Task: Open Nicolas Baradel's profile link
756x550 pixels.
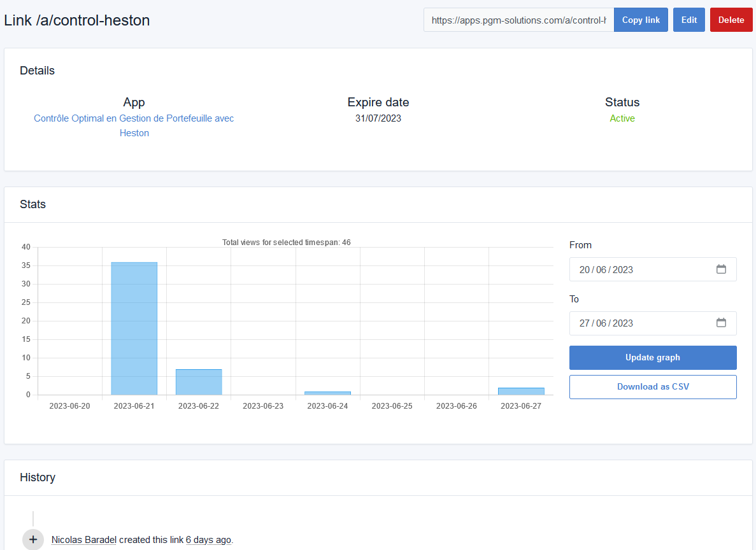Action: pyautogui.click(x=84, y=540)
